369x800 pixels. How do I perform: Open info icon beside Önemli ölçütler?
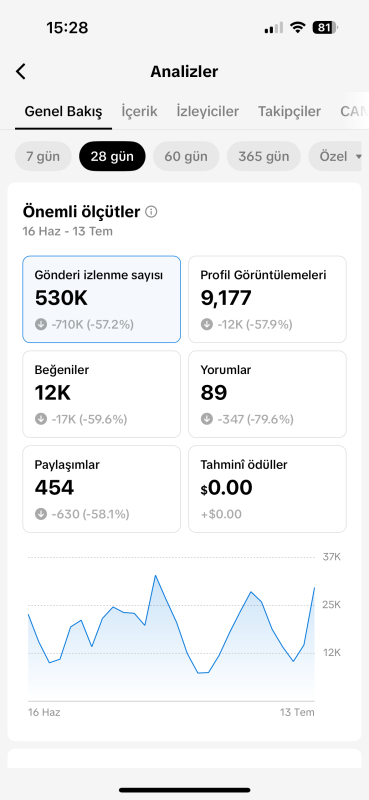[151, 212]
